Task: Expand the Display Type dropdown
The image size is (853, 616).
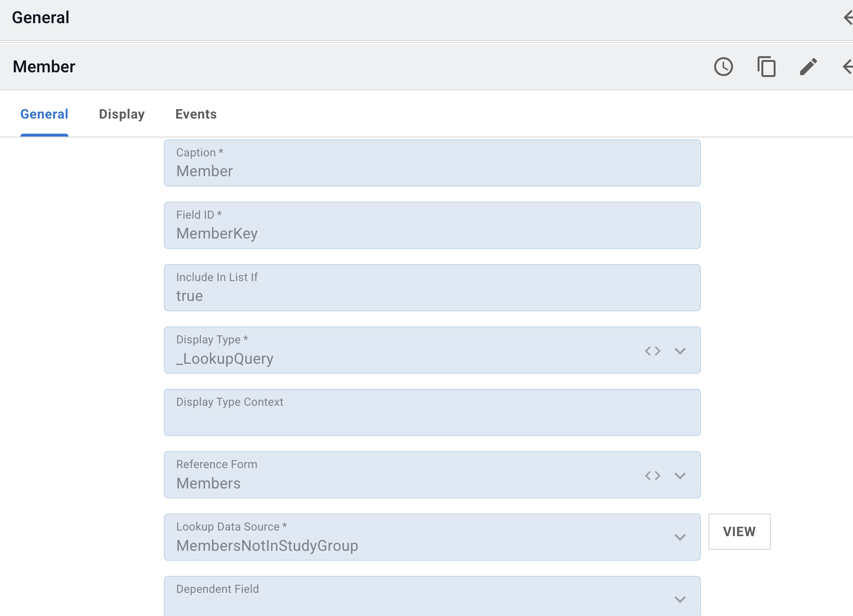Action: [680, 351]
